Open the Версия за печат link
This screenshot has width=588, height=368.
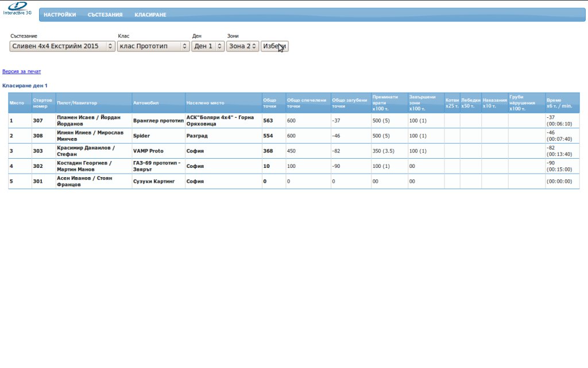coord(22,72)
